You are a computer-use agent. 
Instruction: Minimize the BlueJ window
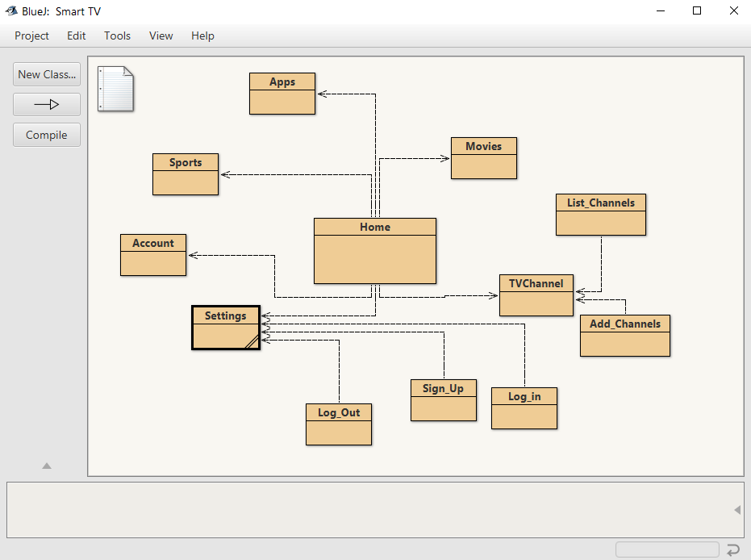(661, 11)
